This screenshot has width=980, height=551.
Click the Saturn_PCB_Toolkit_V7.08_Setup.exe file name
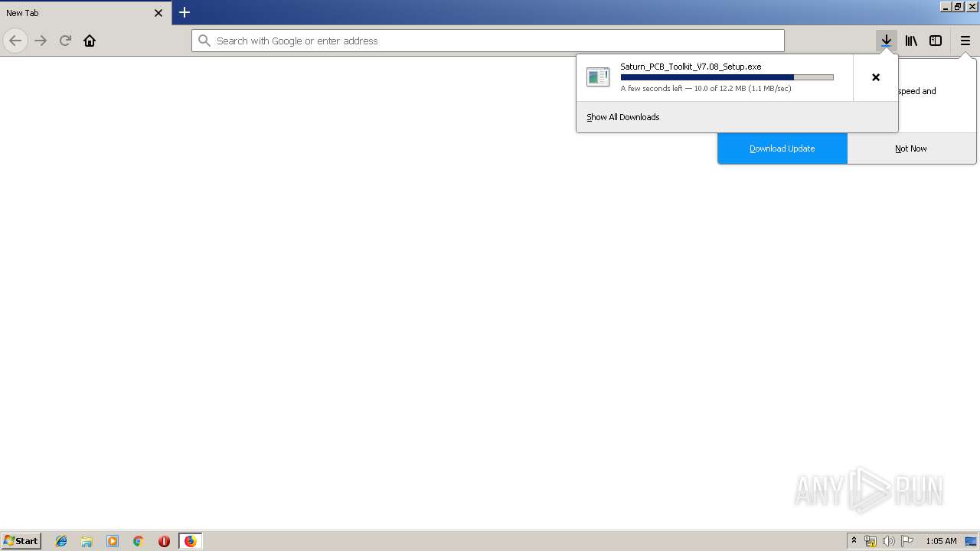[x=691, y=67]
